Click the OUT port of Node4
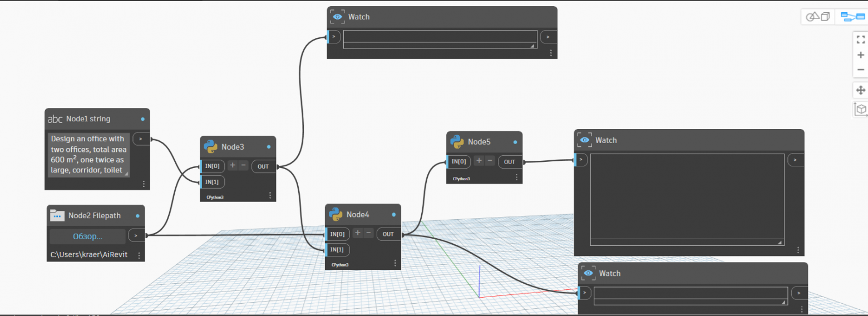Screen dimensions: 868x316 coord(388,234)
